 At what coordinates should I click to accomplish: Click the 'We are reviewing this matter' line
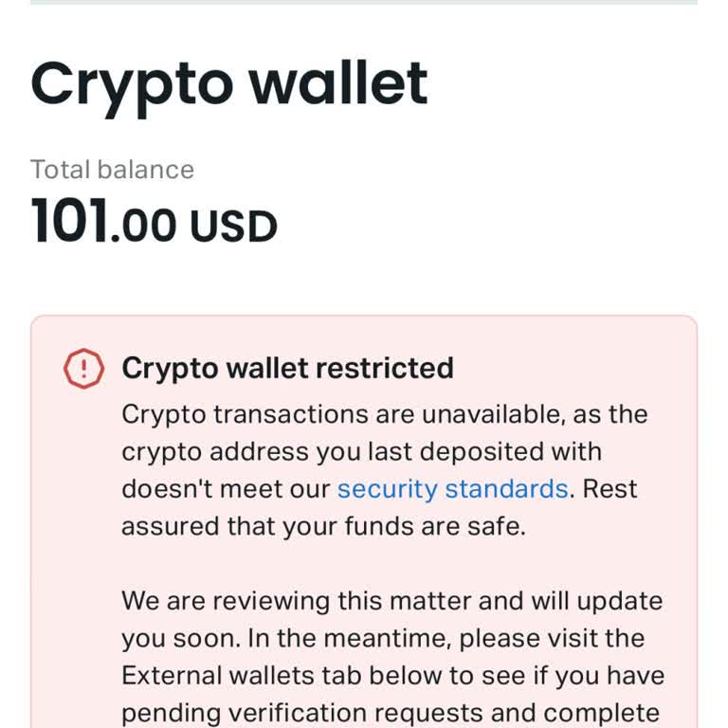391,601
